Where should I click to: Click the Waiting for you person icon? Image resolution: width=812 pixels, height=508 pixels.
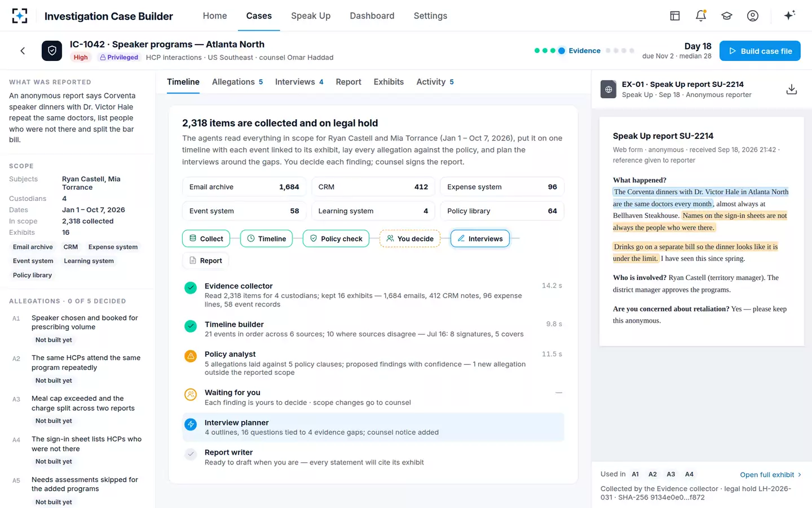(x=191, y=395)
